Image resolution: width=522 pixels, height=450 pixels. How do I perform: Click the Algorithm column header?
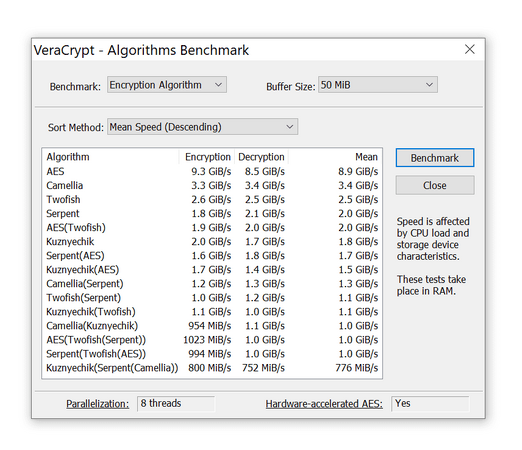pos(111,157)
